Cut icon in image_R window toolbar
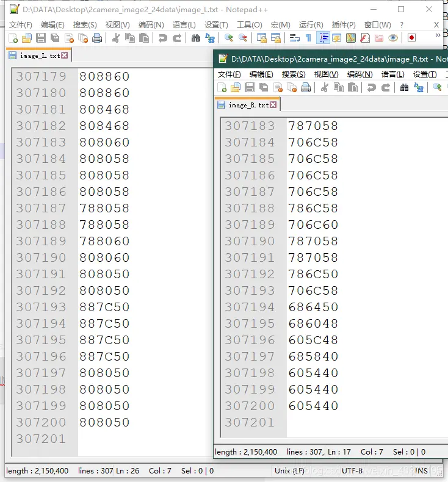Viewport: 448px width, 482px height. [324, 88]
